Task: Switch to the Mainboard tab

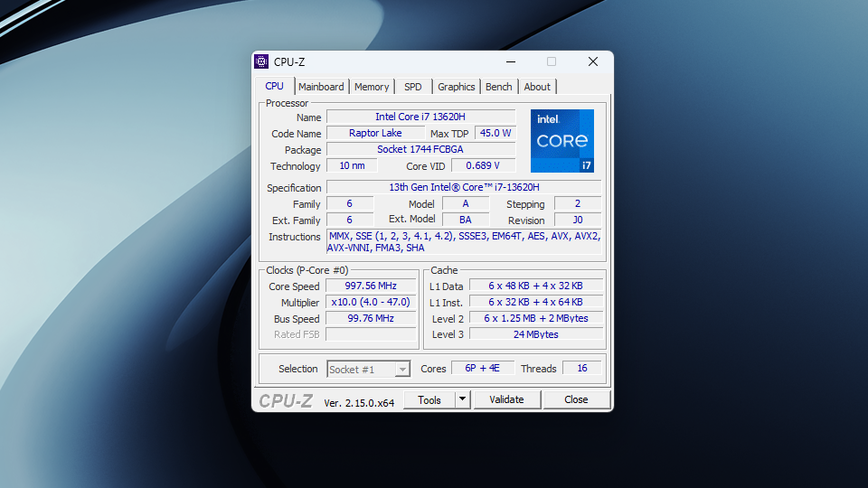Action: click(321, 87)
